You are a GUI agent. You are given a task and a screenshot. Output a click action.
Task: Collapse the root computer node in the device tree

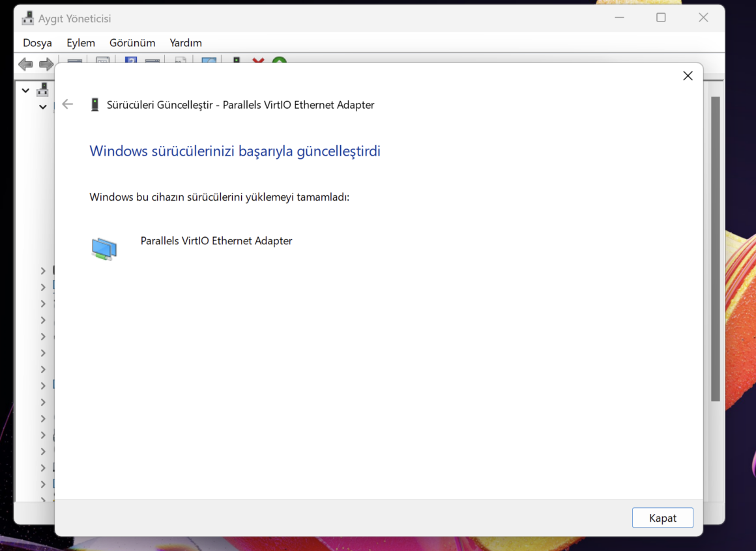[25, 90]
